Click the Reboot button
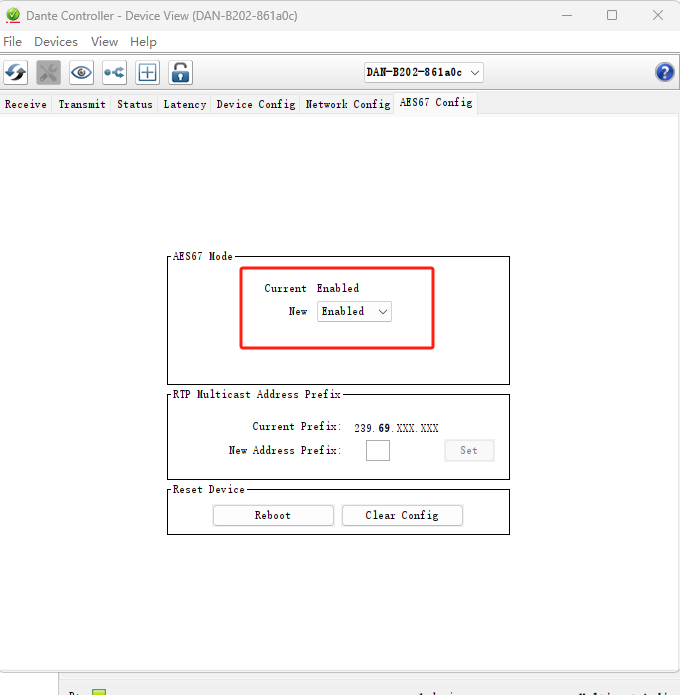680x695 pixels. coord(273,515)
